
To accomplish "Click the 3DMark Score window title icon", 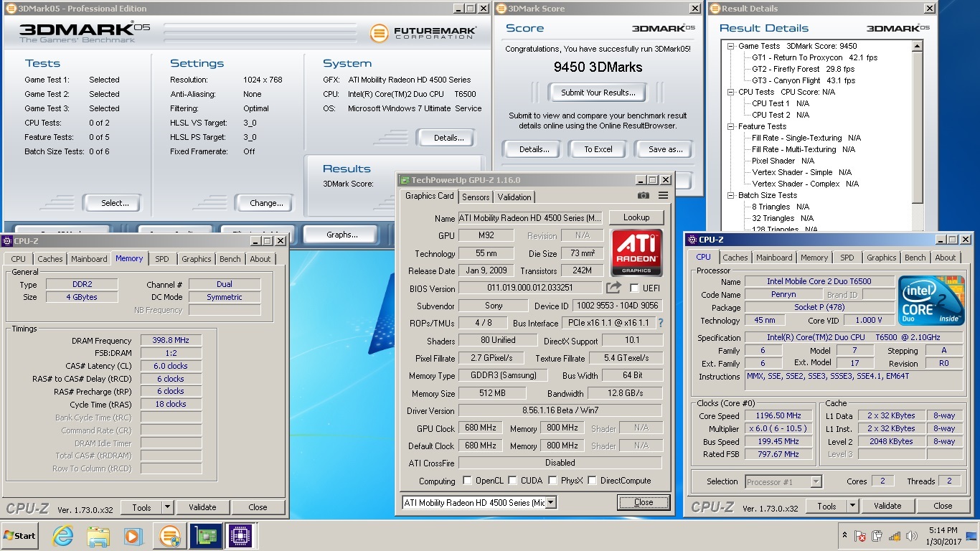I will pos(501,9).
